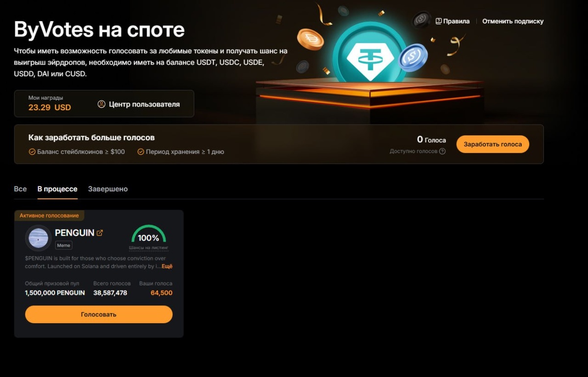Screen dimensions: 588x377
Task: Expand the PENGUIN description with Ещё
Action: [167, 266]
